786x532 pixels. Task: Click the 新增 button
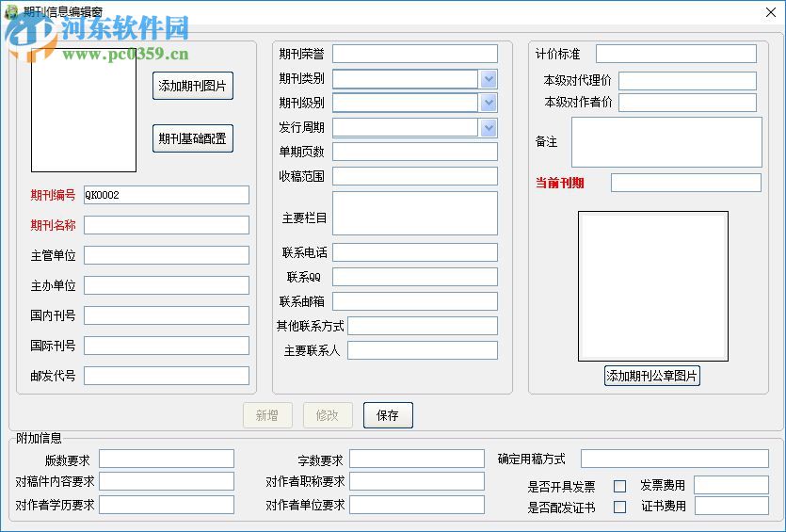click(x=267, y=415)
